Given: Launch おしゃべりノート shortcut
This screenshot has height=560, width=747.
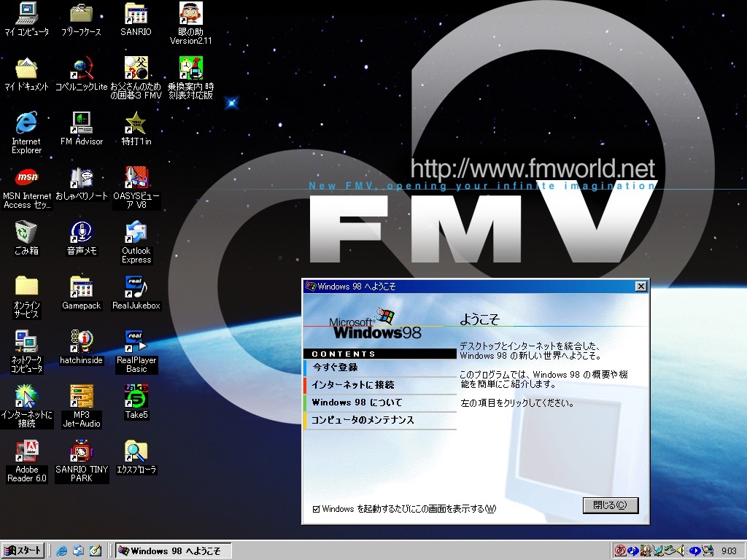Looking at the screenshot, I should pos(82,183).
